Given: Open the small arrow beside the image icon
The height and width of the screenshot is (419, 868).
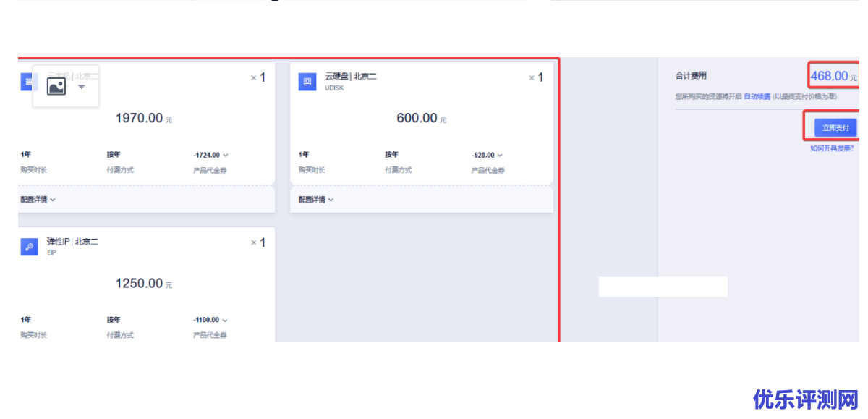Looking at the screenshot, I should pos(82,87).
